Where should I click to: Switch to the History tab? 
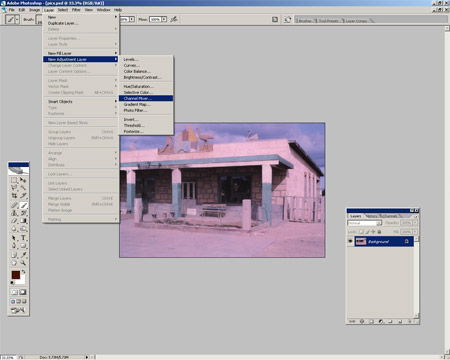[372, 216]
